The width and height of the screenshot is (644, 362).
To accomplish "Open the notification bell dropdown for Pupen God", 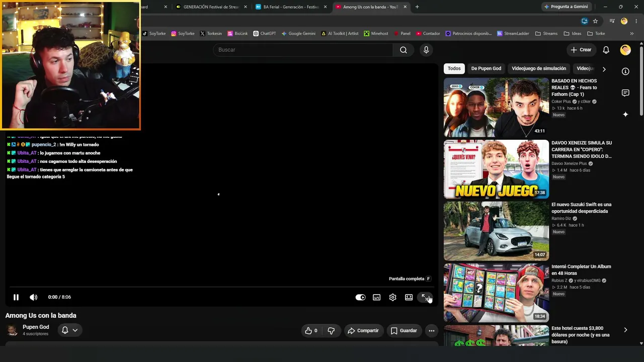I will [x=69, y=330].
